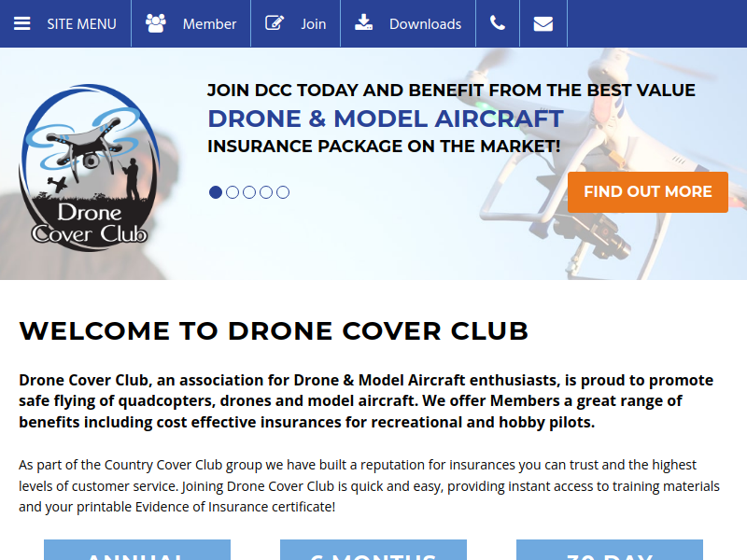
Task: Open the Member menu item
Action: pyautogui.click(x=209, y=24)
